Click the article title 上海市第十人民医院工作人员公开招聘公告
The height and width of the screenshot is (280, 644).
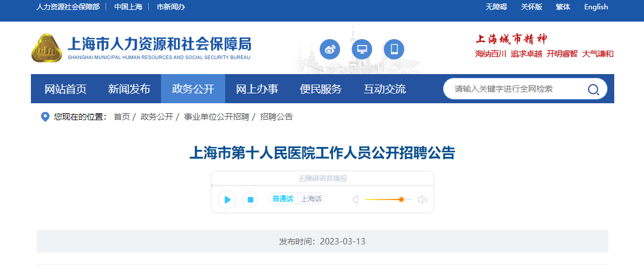pyautogui.click(x=322, y=153)
